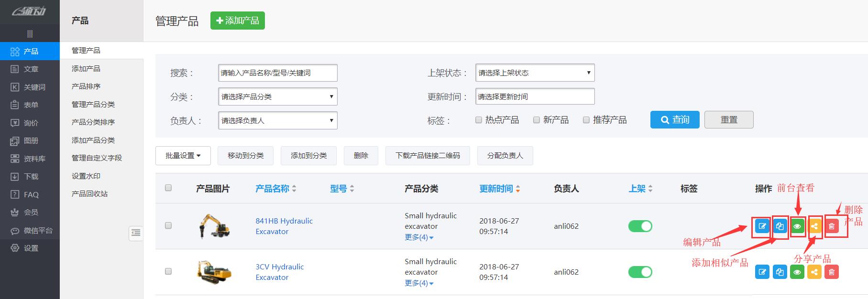Image resolution: width=868 pixels, height=299 pixels.
Task: Open the 请选择产品分类 dropdown
Action: pyautogui.click(x=277, y=97)
